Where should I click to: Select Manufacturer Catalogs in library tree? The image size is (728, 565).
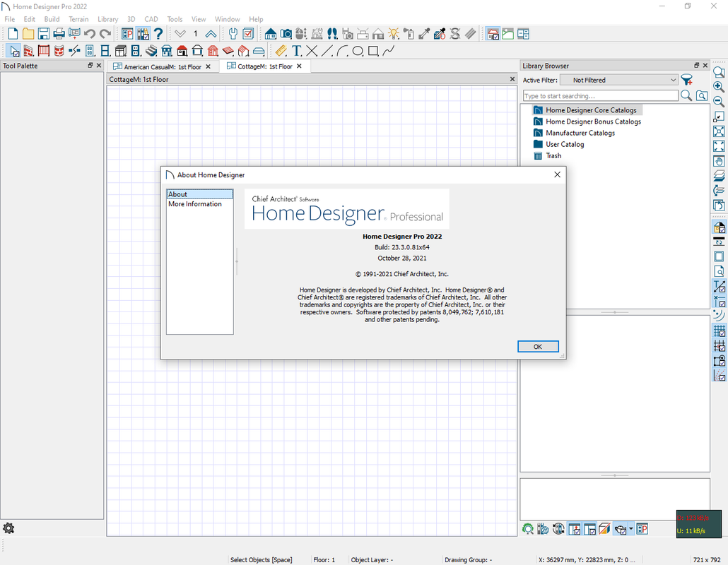[580, 133]
